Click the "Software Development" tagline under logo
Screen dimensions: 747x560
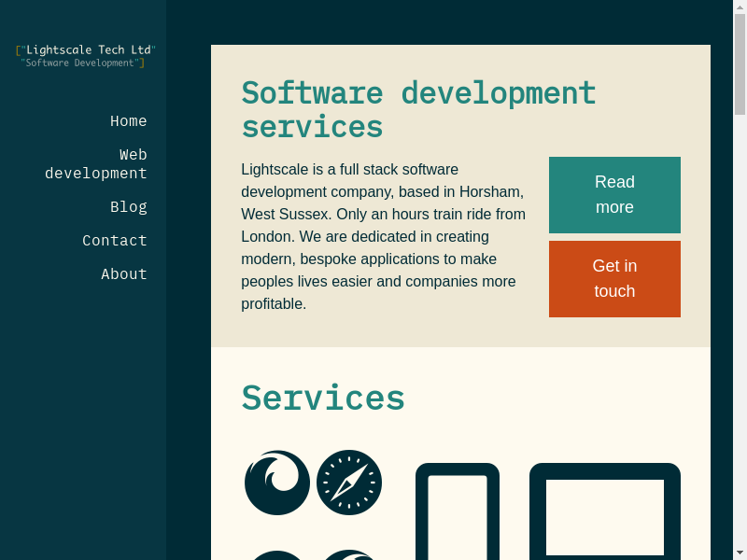pos(82,63)
